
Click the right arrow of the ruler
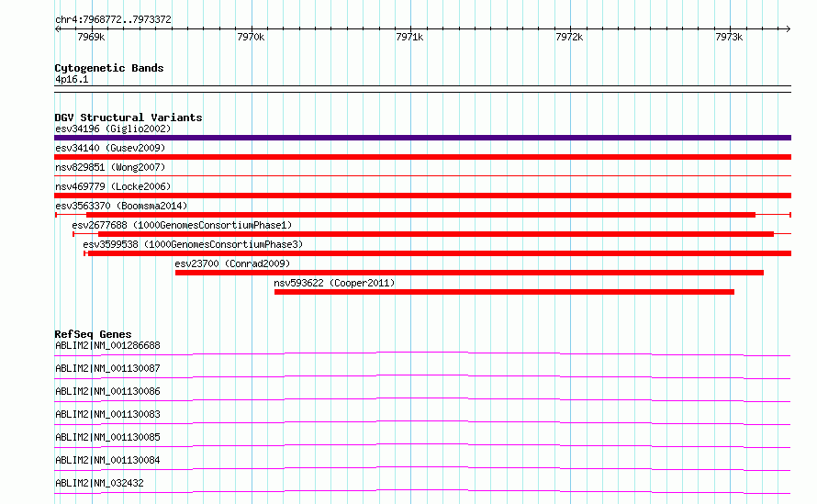[x=789, y=28]
